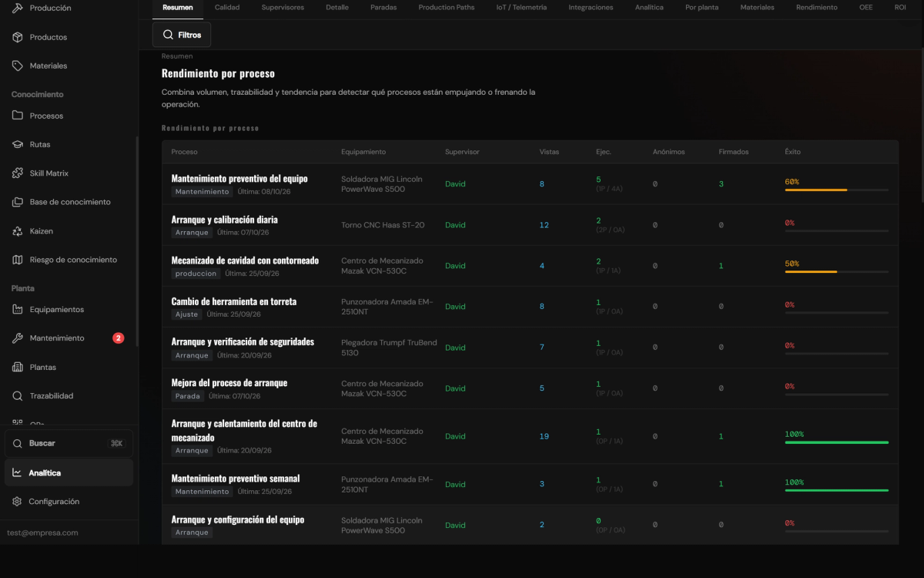Click the Configuración gear icon
The image size is (924, 578).
17,502
